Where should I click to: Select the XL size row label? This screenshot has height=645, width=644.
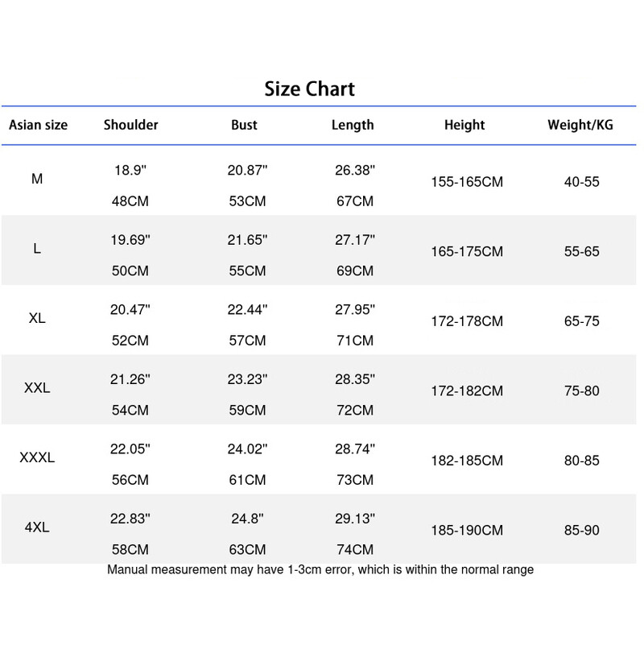[x=37, y=318]
